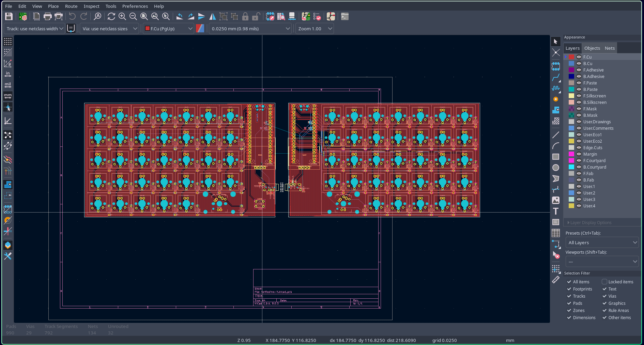Open the Scripting Console icon
Image resolution: width=644 pixels, height=345 pixels.
(345, 16)
